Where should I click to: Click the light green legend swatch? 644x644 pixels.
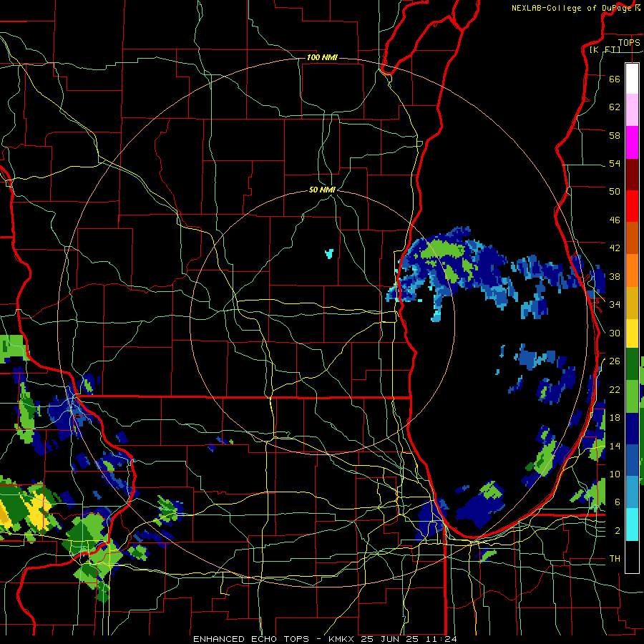point(632,396)
